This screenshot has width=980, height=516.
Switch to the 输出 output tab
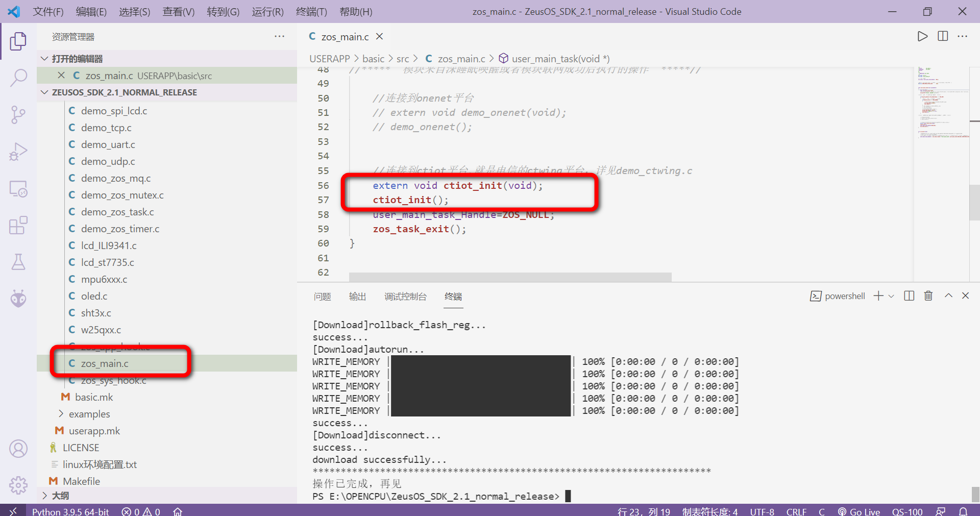tap(357, 296)
